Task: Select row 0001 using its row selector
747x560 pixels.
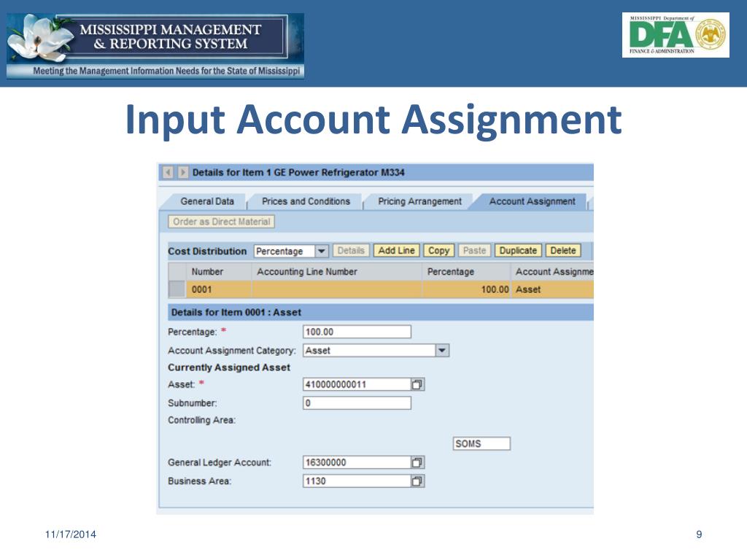Action: 177,289
